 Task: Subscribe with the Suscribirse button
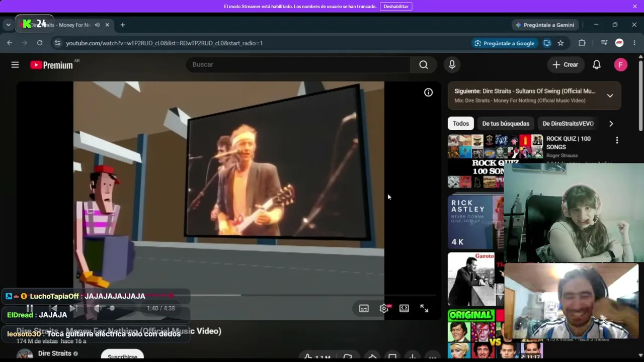click(122, 356)
